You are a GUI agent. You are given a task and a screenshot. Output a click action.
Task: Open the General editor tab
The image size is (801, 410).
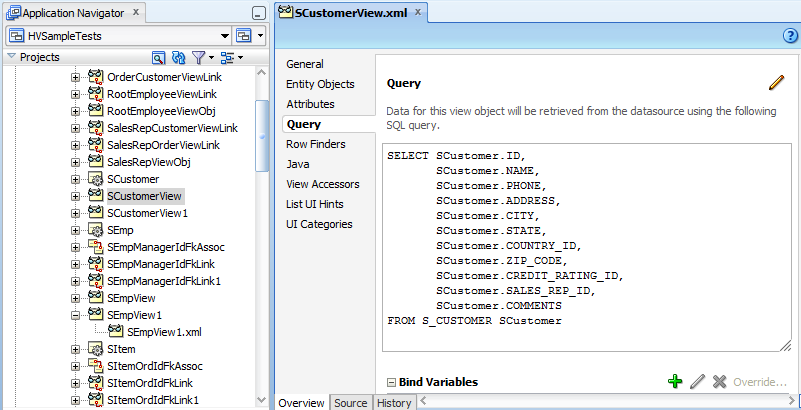pyautogui.click(x=305, y=64)
